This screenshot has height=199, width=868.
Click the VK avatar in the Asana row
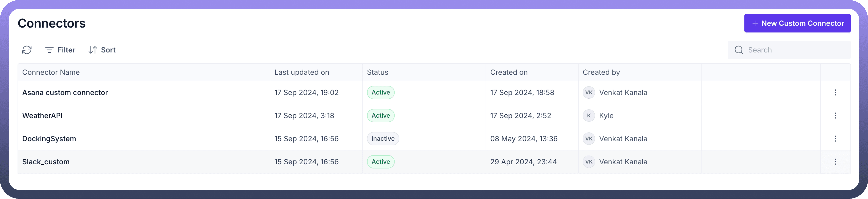point(588,93)
